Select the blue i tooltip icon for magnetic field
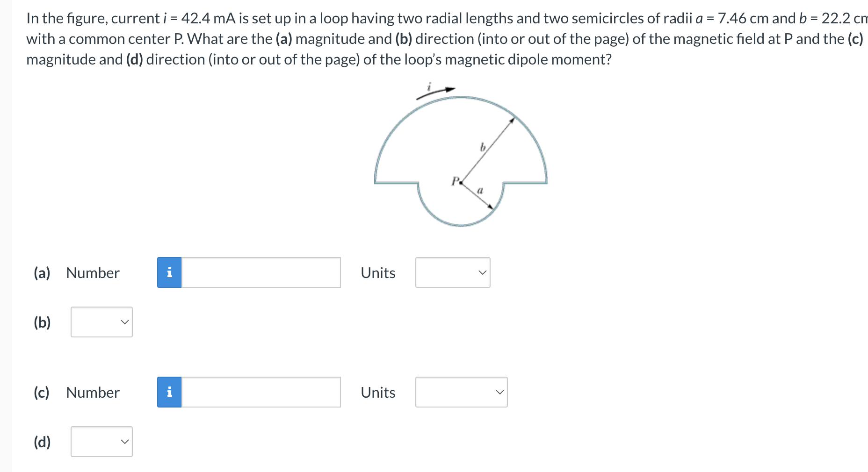 coord(169,272)
